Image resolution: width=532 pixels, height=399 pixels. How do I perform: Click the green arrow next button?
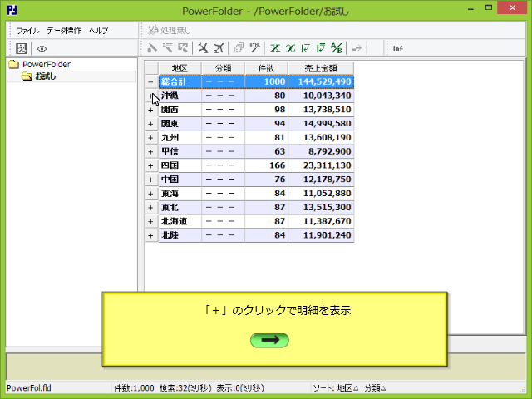point(269,340)
